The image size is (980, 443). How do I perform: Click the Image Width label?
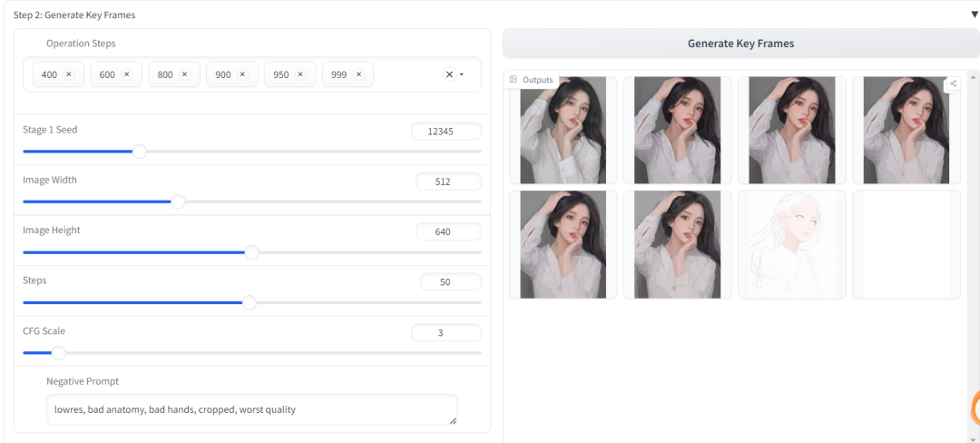(50, 180)
